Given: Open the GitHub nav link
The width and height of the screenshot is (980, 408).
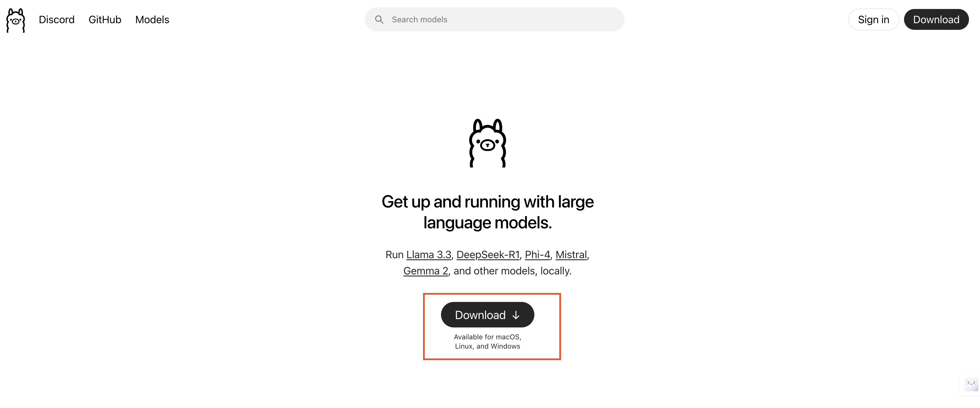Looking at the screenshot, I should click(105, 19).
